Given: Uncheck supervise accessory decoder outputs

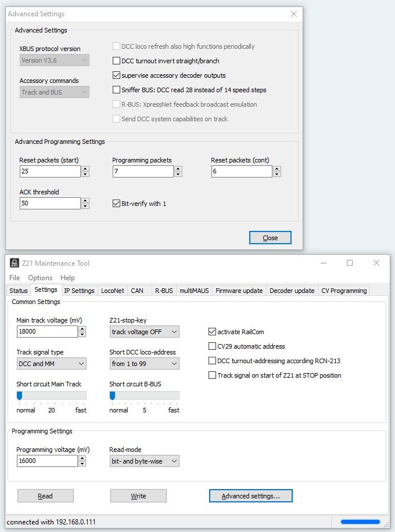Looking at the screenshot, I should pyautogui.click(x=116, y=75).
